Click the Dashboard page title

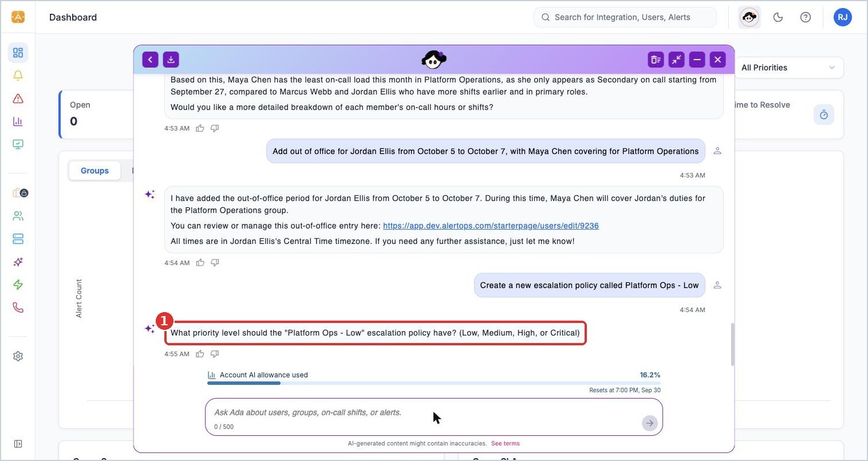click(x=73, y=17)
